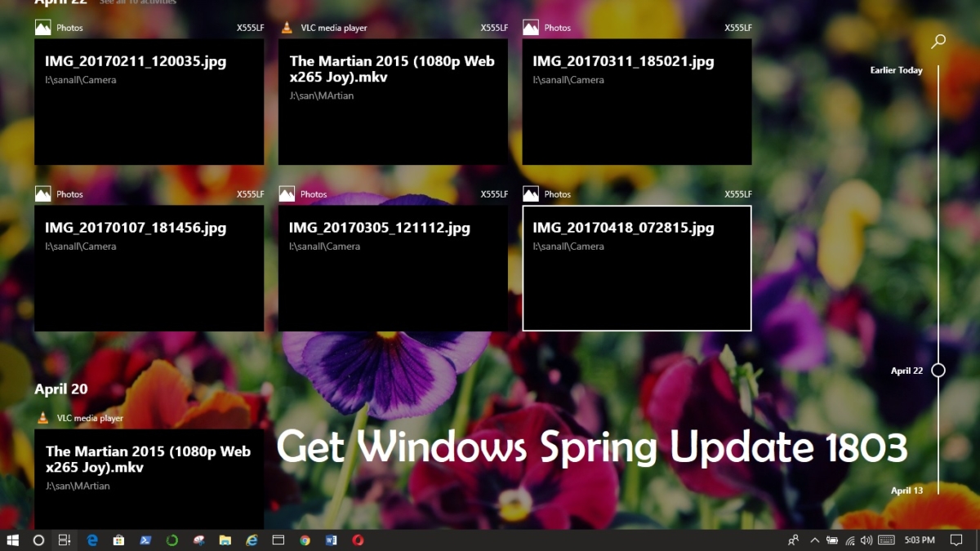
Task: Select April 22 on the timeline slider
Action: [x=938, y=370]
